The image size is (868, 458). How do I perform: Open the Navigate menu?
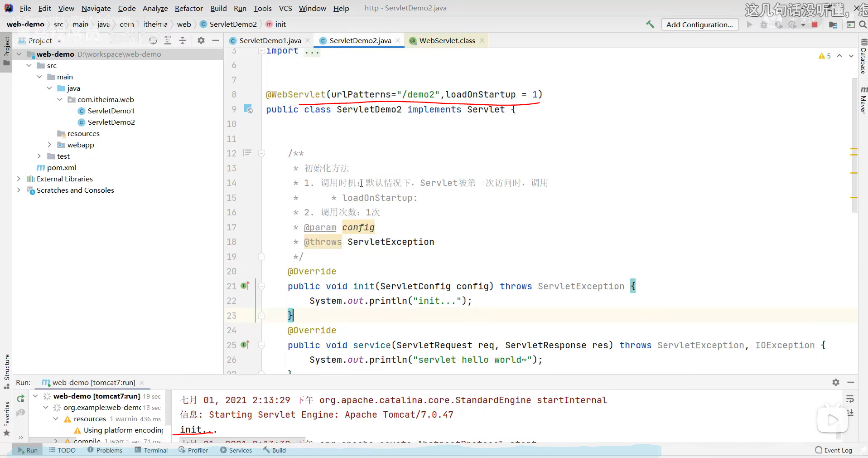(x=96, y=8)
